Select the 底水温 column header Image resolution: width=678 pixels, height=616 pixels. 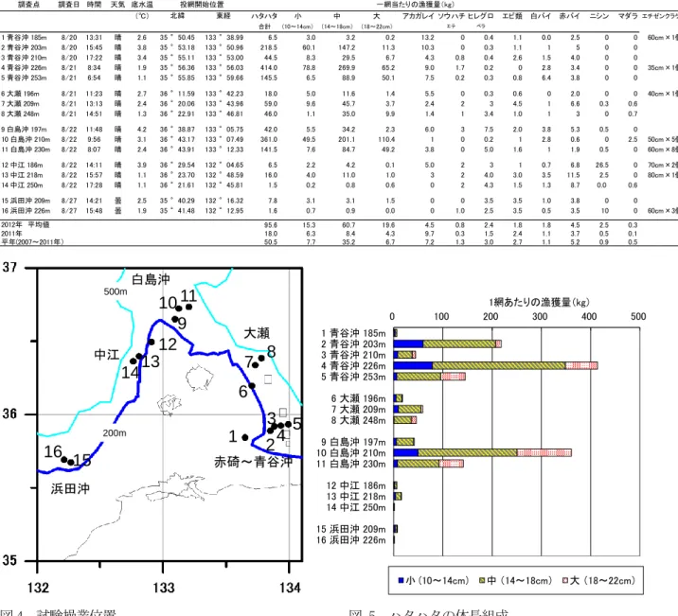point(142,5)
